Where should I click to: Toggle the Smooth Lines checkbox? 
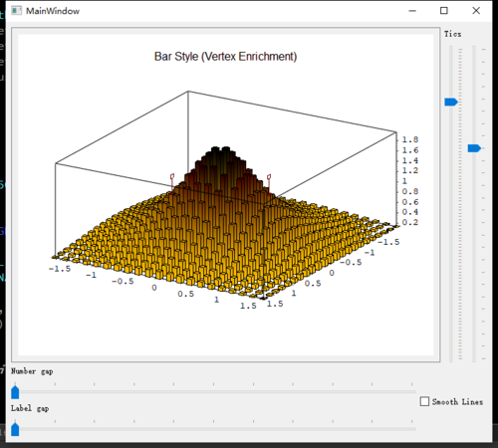point(424,401)
